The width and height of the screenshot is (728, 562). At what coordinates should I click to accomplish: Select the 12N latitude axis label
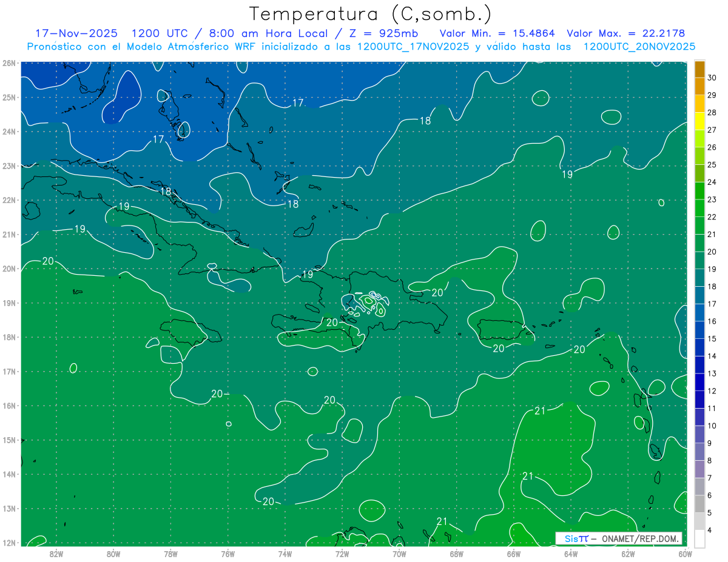pyautogui.click(x=9, y=543)
